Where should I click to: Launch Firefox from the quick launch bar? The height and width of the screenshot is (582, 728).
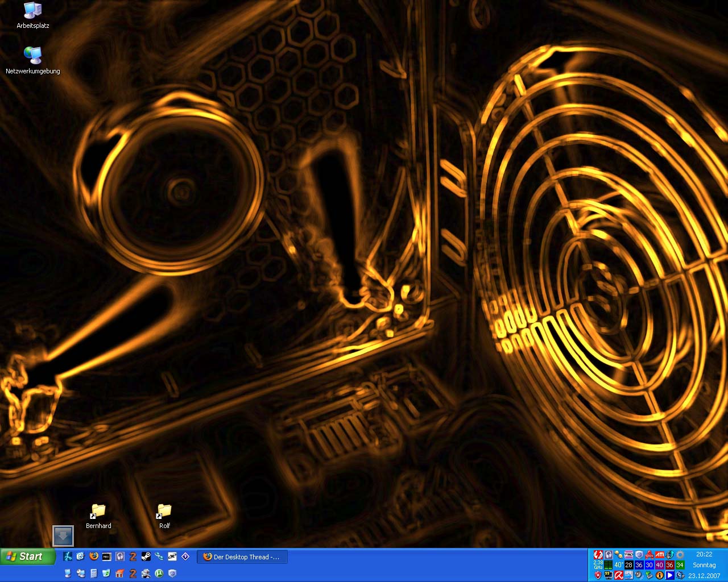pos(93,556)
